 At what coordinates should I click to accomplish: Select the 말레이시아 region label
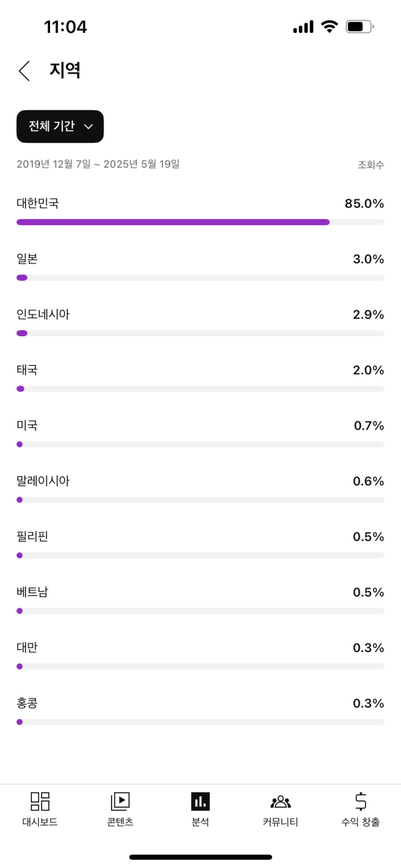[43, 481]
